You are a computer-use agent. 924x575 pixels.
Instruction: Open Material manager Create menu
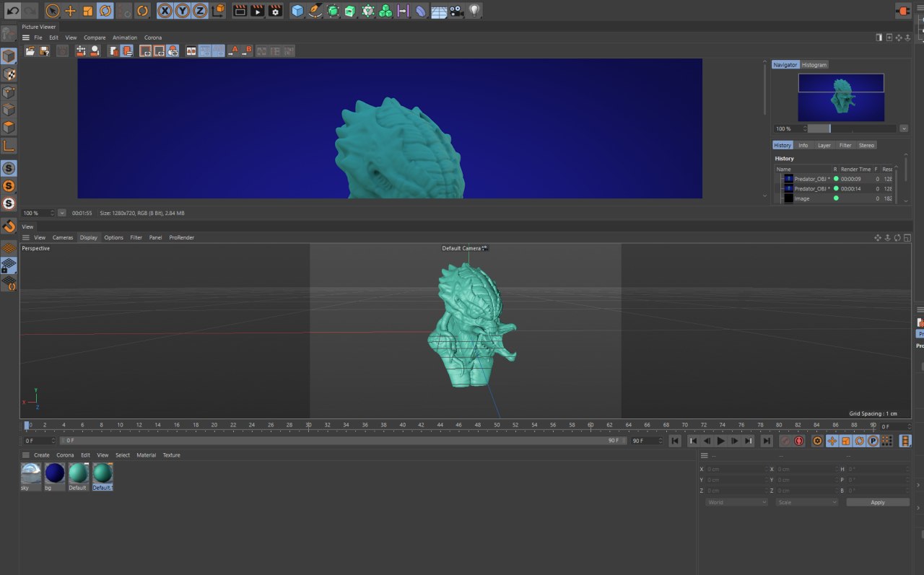coord(42,455)
